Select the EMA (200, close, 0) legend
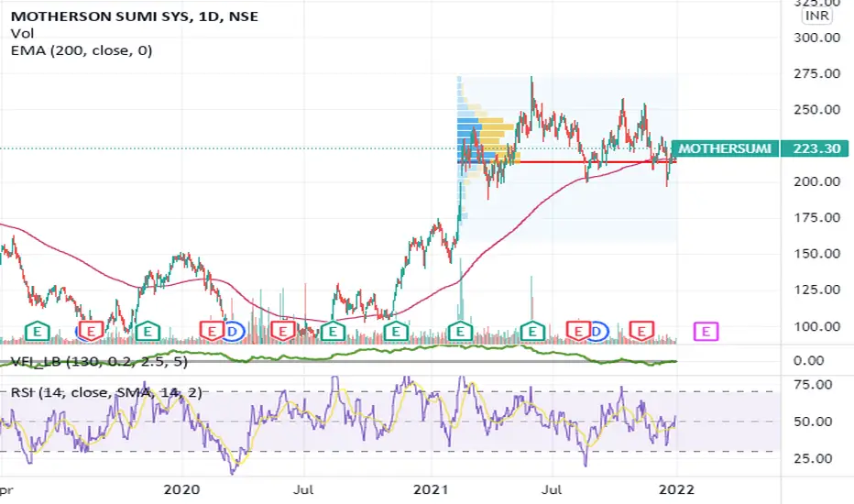This screenshot has height=504, width=854. pyautogui.click(x=82, y=50)
